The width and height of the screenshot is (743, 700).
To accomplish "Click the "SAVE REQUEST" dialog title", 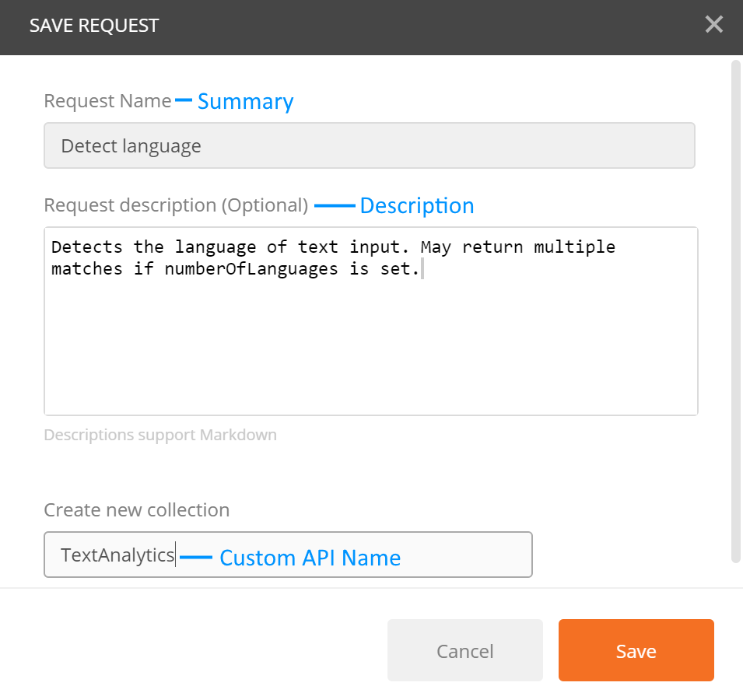I will 94,25.
